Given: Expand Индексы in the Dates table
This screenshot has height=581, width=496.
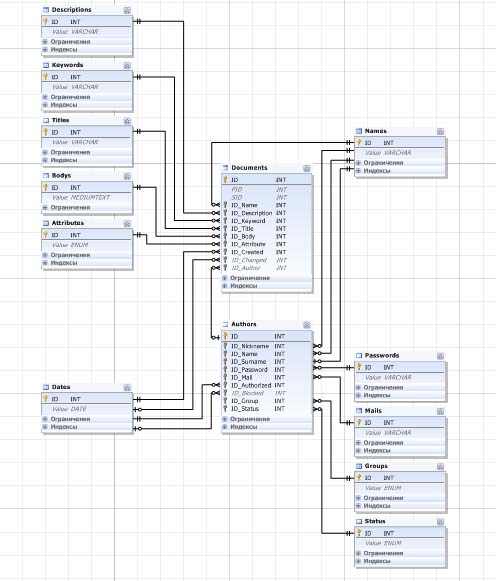Looking at the screenshot, I should [45, 427].
